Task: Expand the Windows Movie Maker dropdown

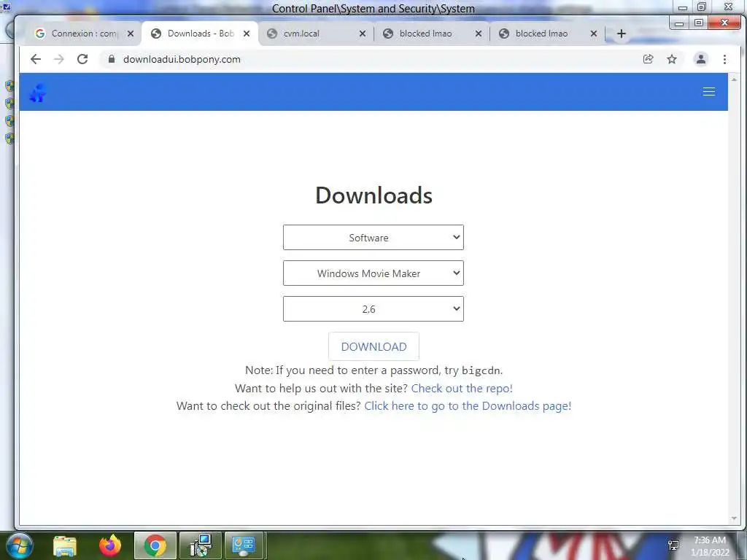Action: tap(373, 273)
